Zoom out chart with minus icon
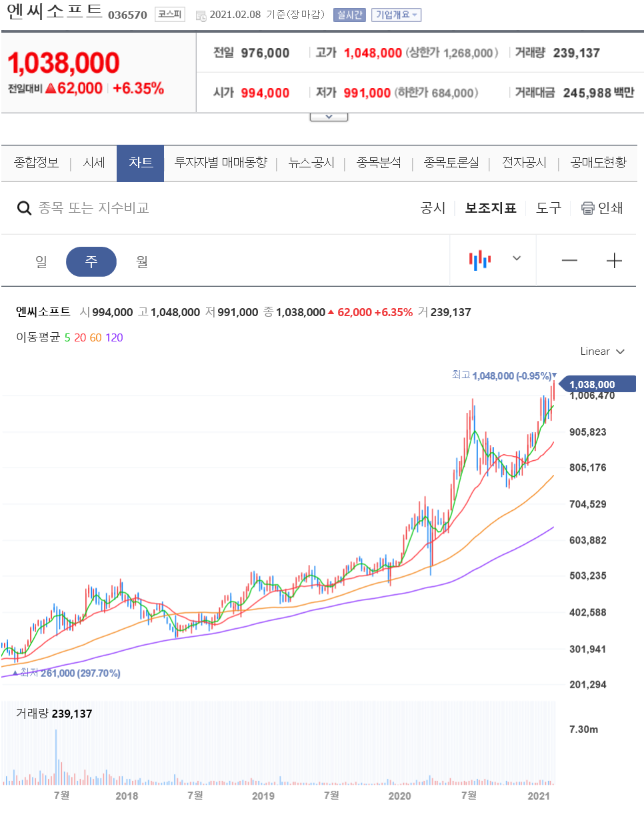Image resolution: width=644 pixels, height=817 pixels. pos(569,260)
